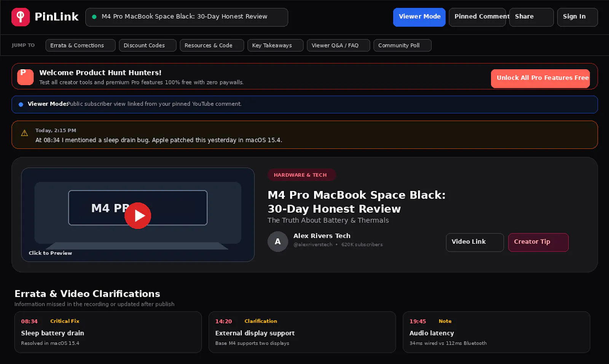Click the 'Note' label on 19:45 card
Screen dimensions: 609x364
[445, 321]
